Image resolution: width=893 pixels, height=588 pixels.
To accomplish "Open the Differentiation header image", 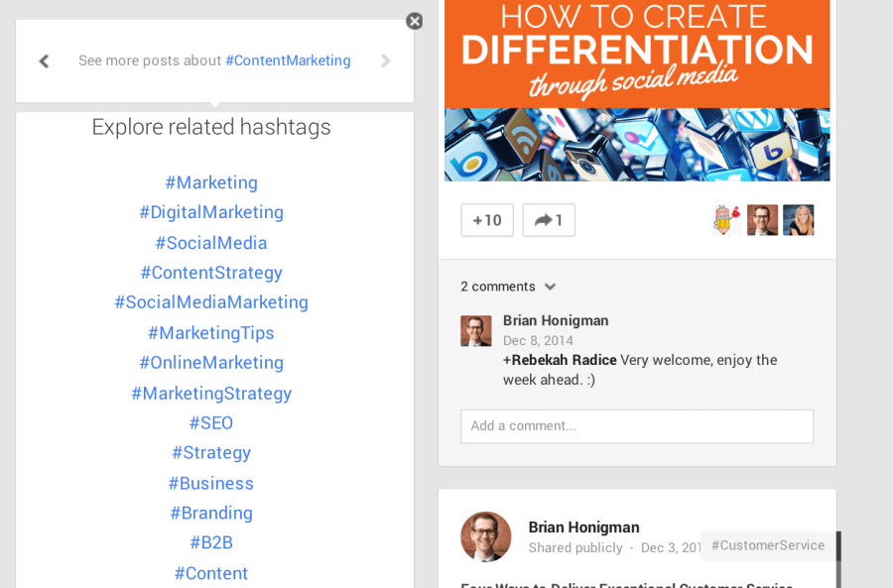I will [636, 89].
